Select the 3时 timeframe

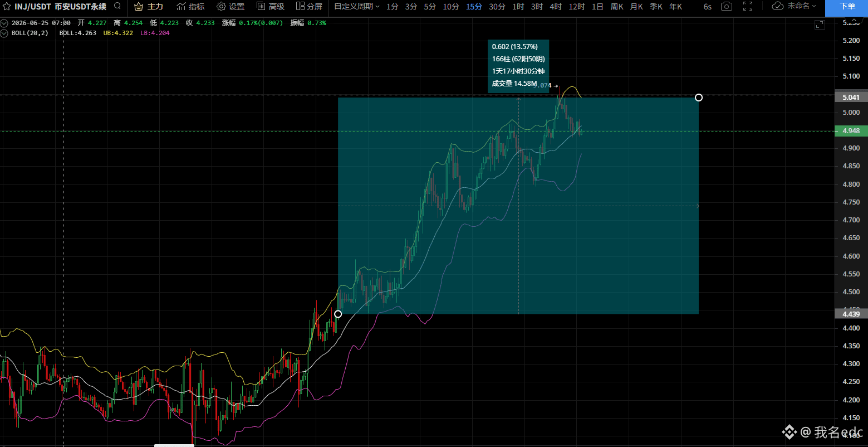click(537, 7)
